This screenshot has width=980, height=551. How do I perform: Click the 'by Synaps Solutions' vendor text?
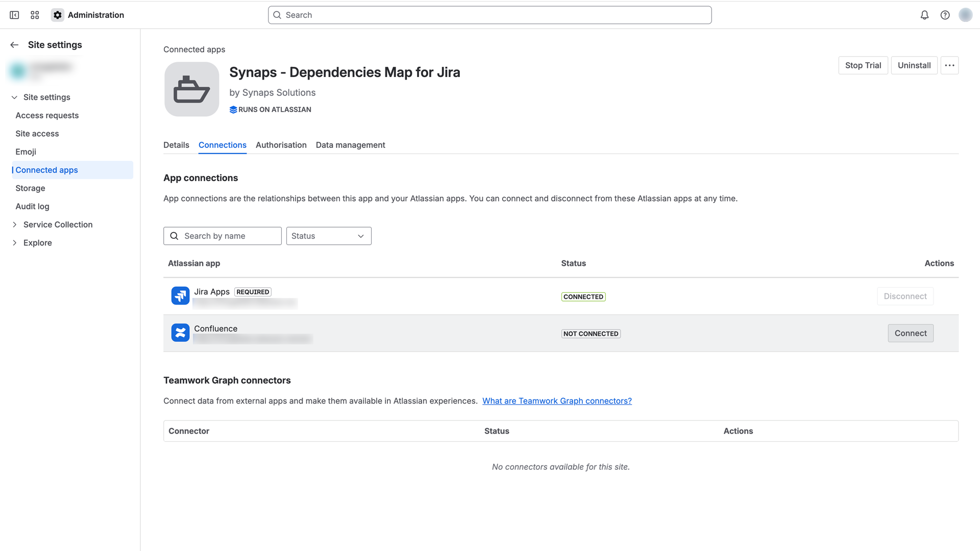(x=273, y=93)
